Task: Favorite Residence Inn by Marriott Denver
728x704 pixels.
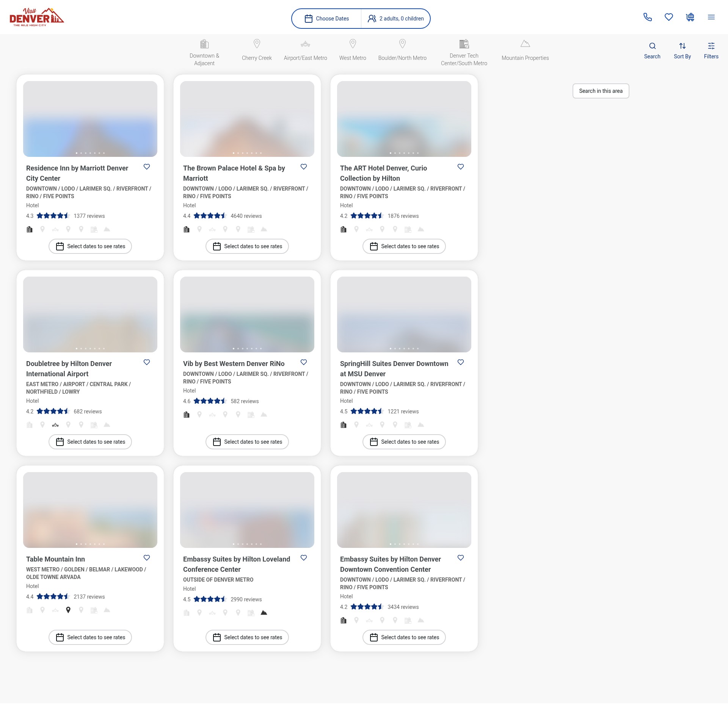Action: pyautogui.click(x=147, y=167)
